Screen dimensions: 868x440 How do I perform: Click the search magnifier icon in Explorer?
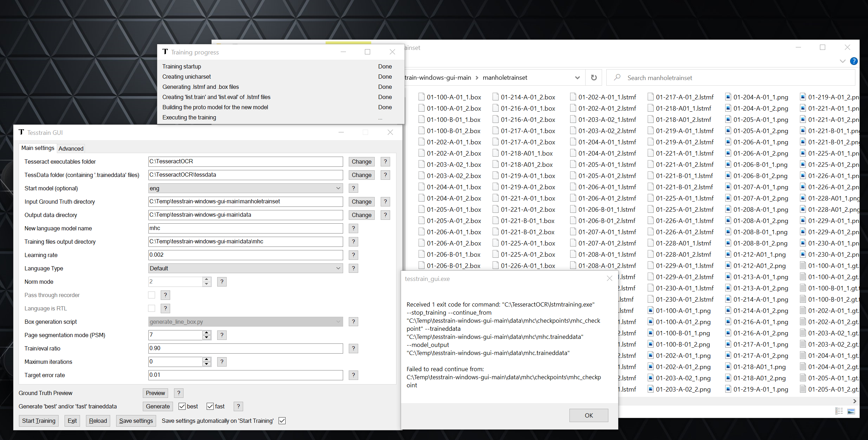(617, 77)
